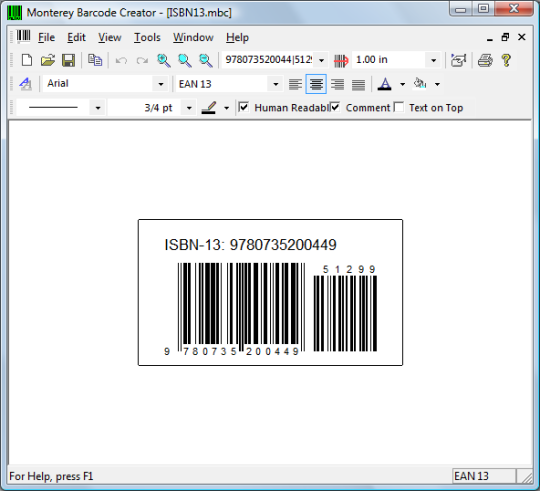Click the fill color bucket icon

click(420, 83)
